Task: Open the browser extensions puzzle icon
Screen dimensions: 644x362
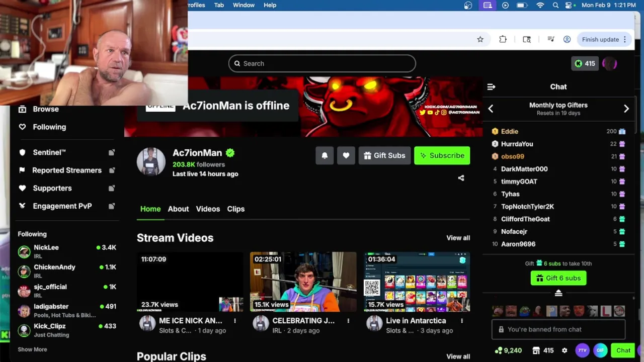Action: pos(503,39)
